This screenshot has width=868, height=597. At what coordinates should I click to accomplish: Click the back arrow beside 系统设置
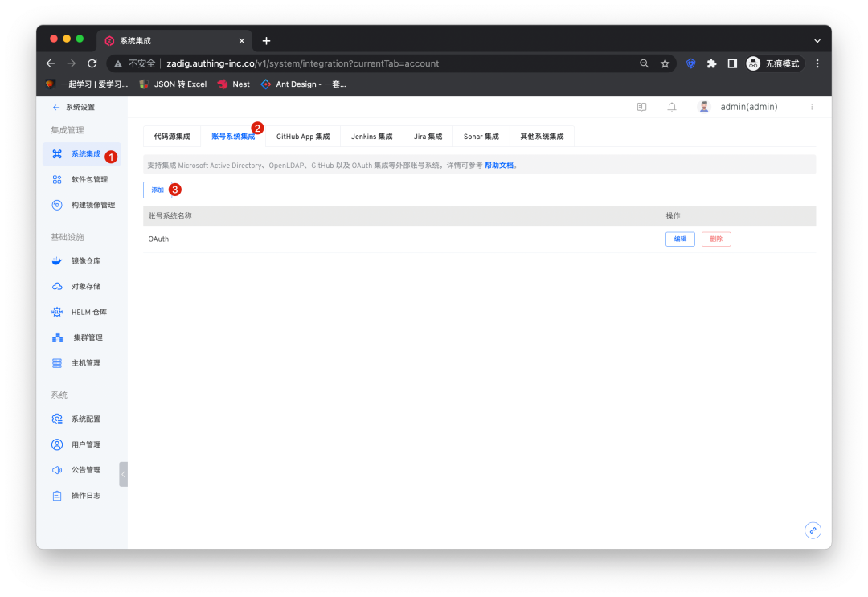point(56,108)
